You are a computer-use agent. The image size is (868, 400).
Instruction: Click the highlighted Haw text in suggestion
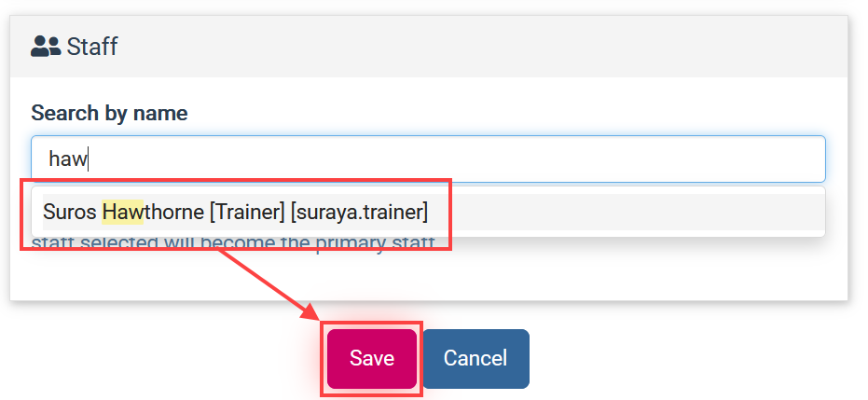coord(122,212)
